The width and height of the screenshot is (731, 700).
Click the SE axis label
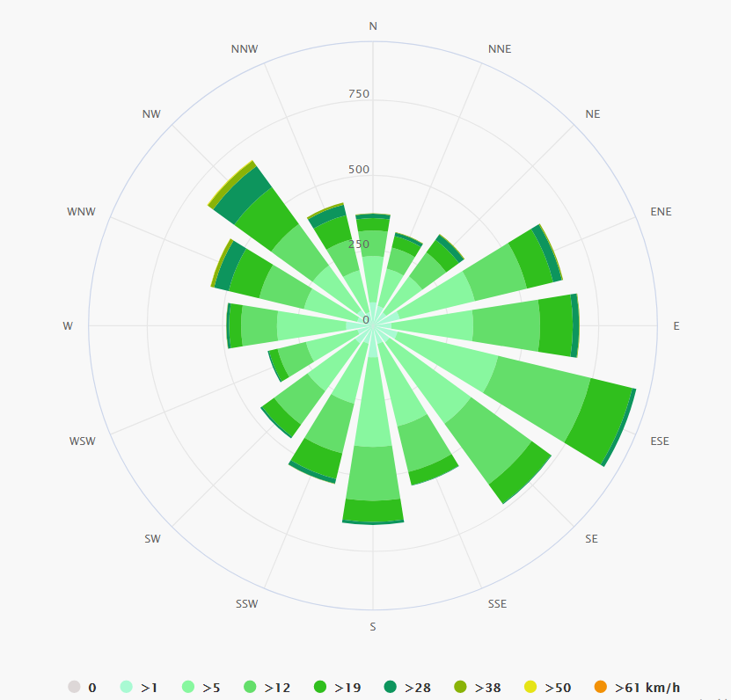pos(592,539)
